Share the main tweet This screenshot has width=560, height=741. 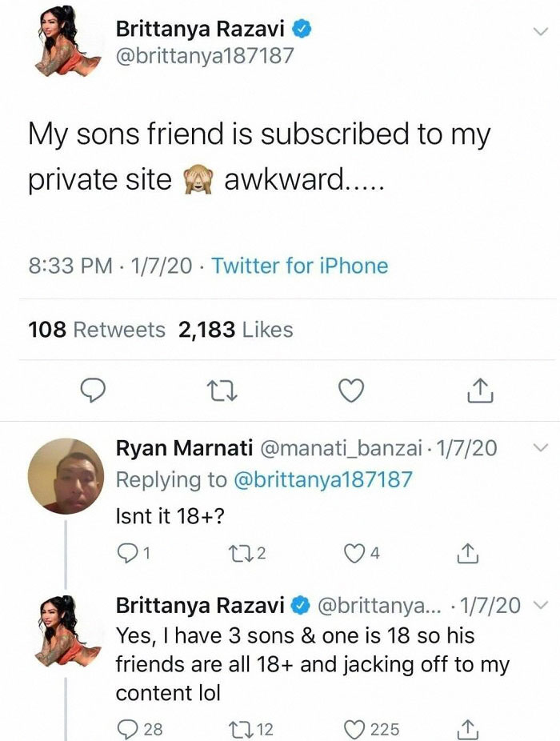click(480, 391)
